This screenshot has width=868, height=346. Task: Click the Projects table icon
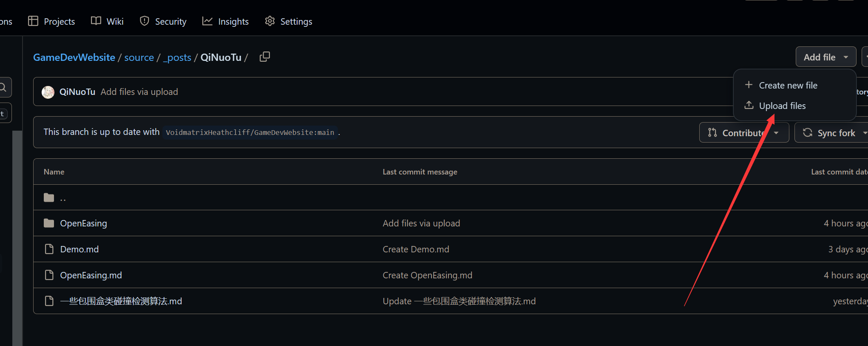(x=33, y=21)
